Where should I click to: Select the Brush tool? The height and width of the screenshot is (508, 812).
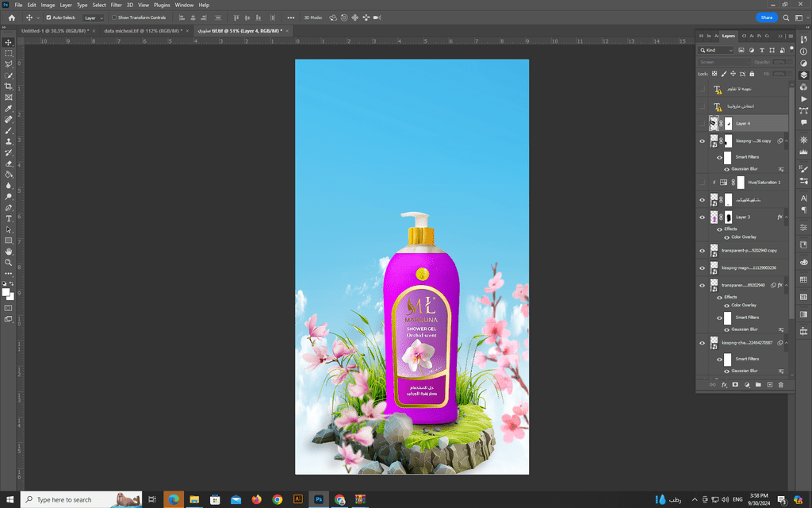[x=8, y=130]
